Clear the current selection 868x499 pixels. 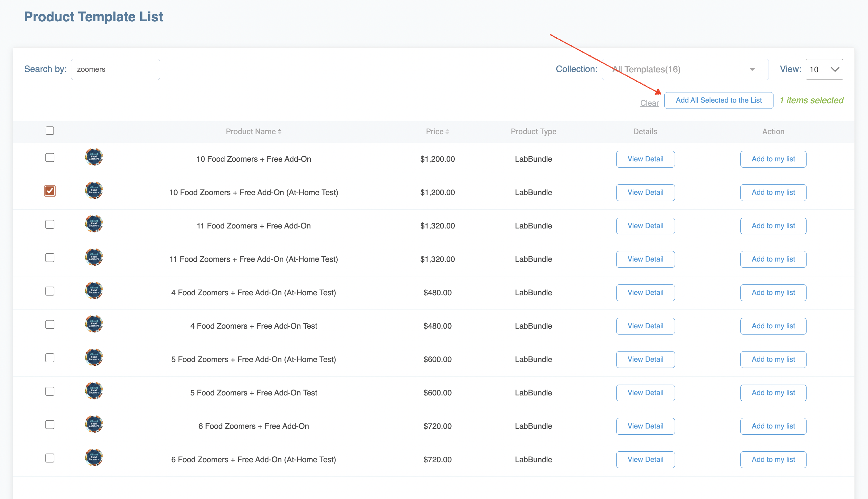[x=650, y=103]
